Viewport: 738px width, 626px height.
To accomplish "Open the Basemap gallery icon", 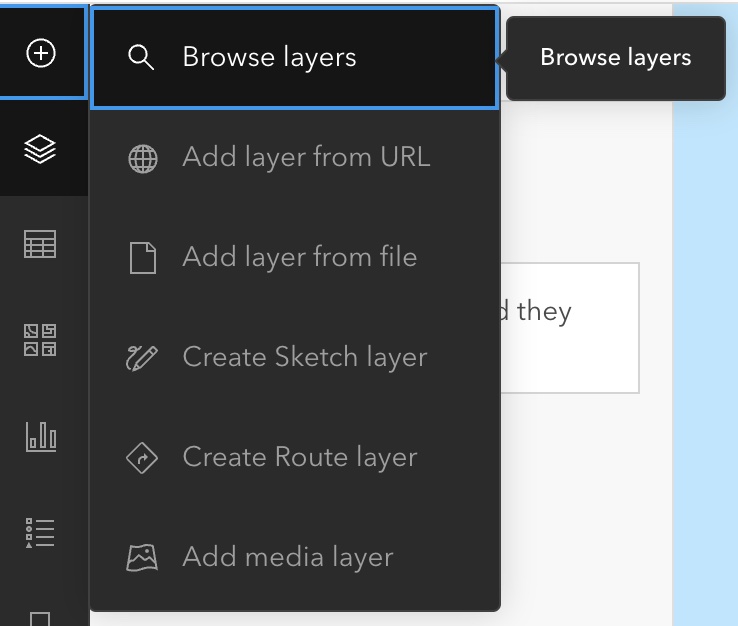I will click(41, 340).
